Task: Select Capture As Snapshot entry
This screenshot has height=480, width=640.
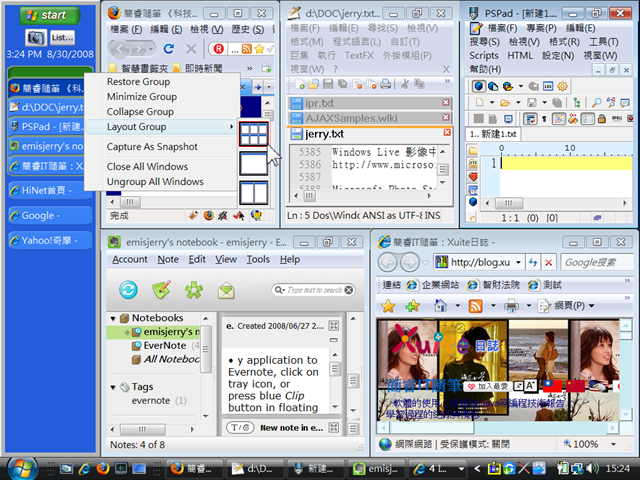Action: click(x=152, y=147)
